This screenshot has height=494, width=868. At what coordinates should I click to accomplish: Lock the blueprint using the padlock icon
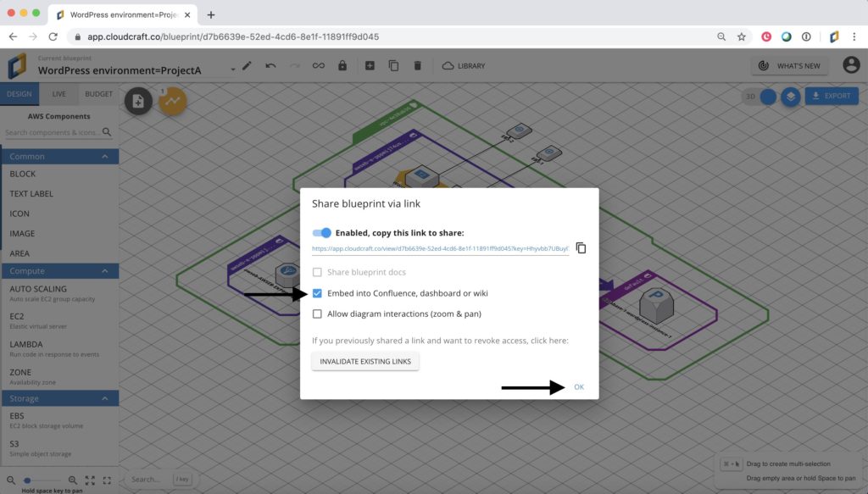(x=342, y=65)
